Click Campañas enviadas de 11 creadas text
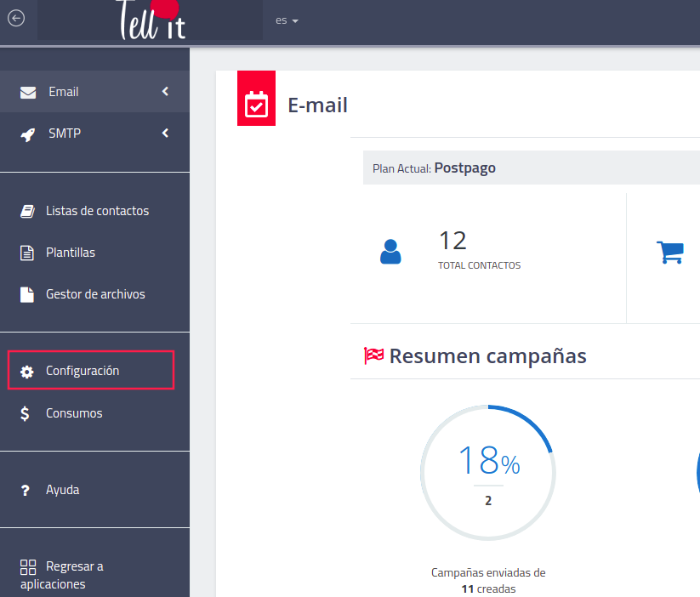The height and width of the screenshot is (597, 700). [488, 581]
